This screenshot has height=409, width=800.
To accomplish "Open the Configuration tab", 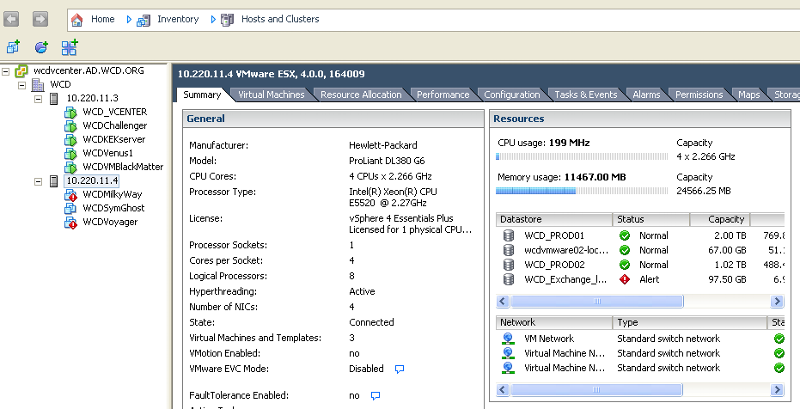I will coord(512,95).
